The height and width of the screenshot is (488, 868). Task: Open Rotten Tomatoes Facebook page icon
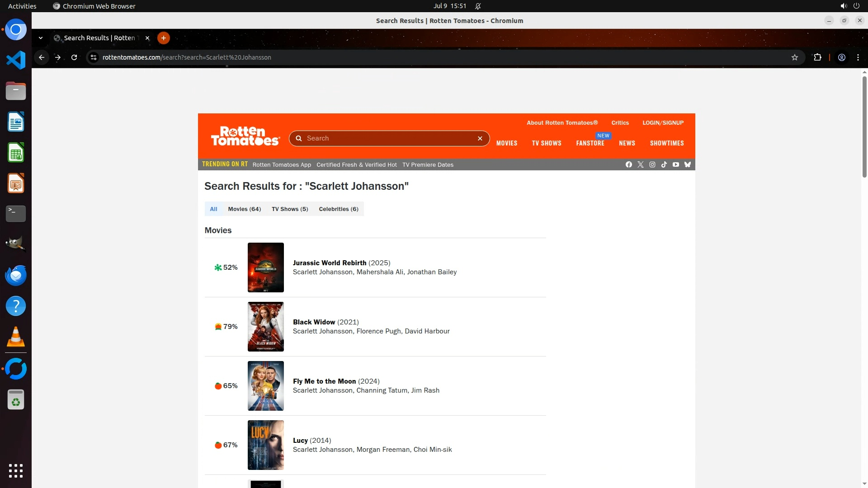(628, 164)
